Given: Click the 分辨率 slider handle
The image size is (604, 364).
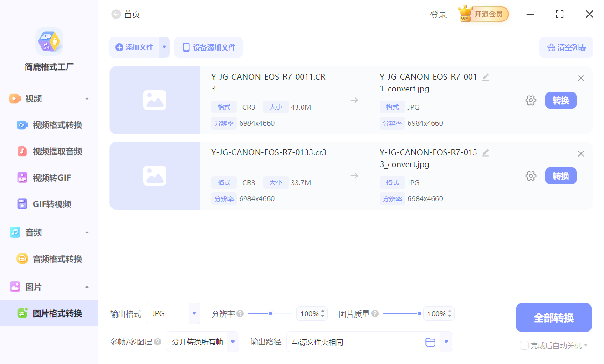Looking at the screenshot, I should (271, 313).
